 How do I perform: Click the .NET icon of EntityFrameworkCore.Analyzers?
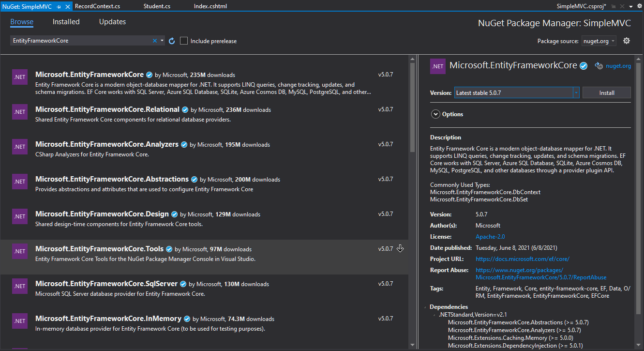pyautogui.click(x=20, y=147)
